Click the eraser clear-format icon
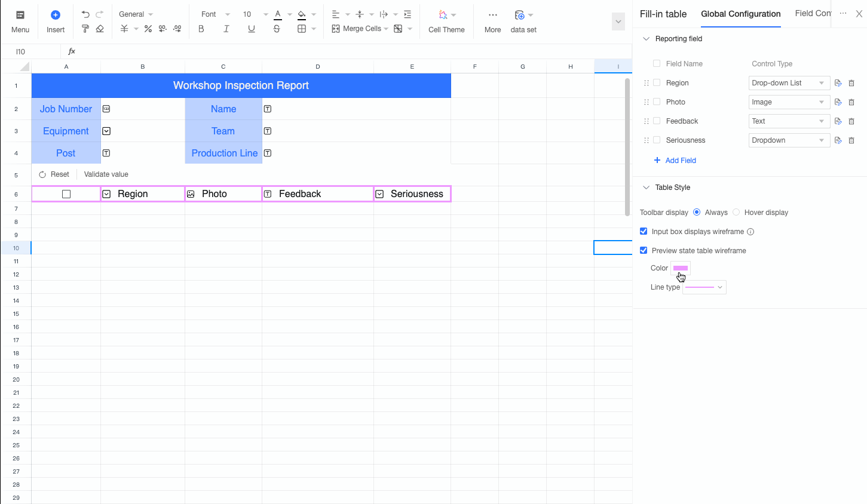 click(100, 29)
